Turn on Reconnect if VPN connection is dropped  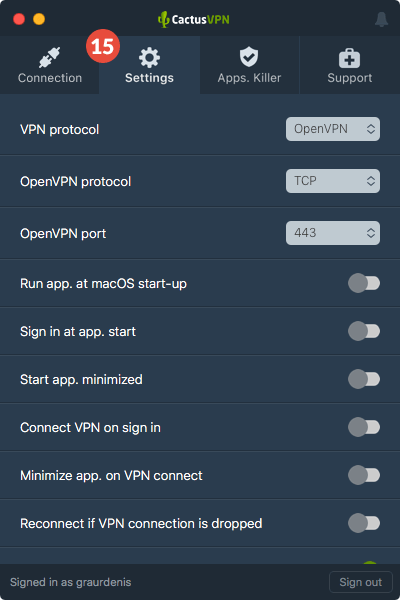364,523
